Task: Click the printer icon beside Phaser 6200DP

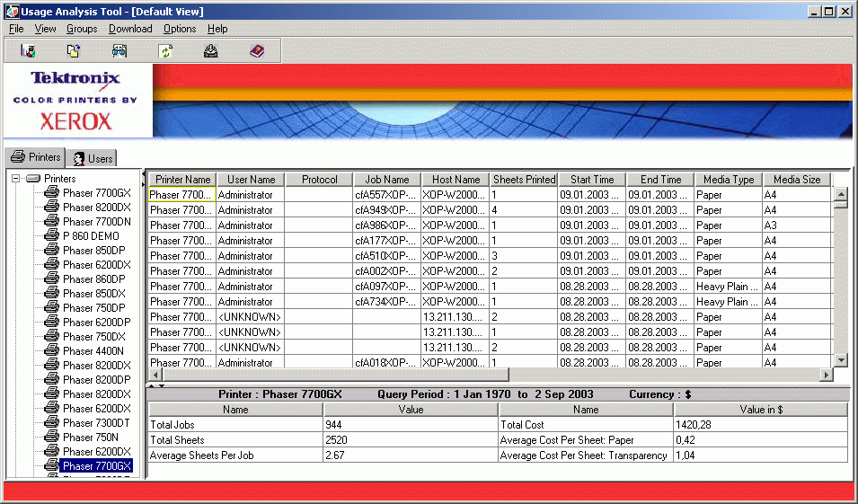Action: [x=52, y=322]
